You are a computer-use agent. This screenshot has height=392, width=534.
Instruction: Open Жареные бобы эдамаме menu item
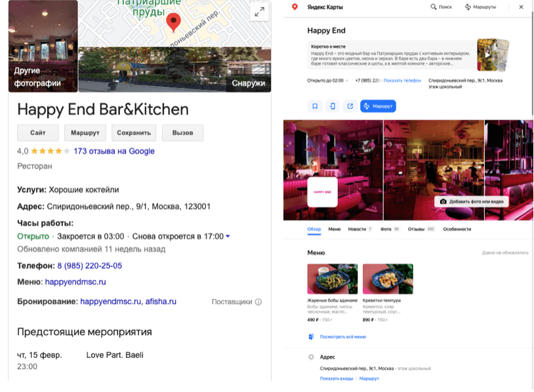click(333, 292)
